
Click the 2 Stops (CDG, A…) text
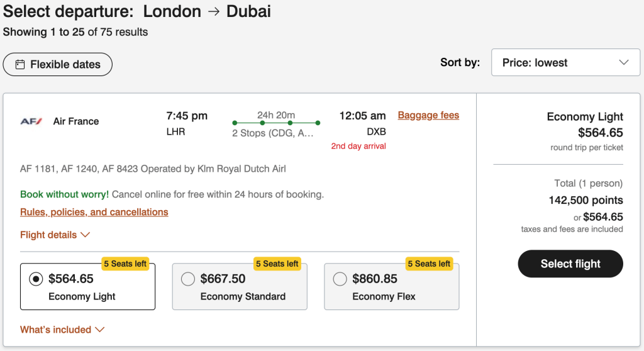(x=272, y=133)
